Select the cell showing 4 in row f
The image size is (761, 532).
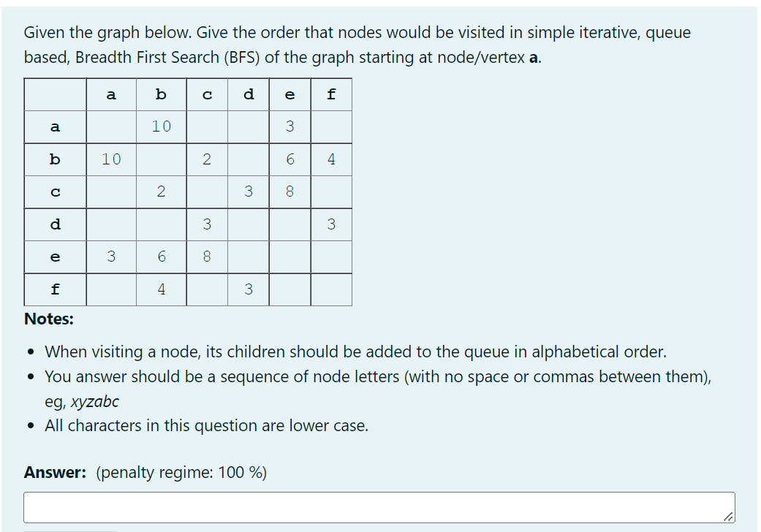pyautogui.click(x=161, y=289)
